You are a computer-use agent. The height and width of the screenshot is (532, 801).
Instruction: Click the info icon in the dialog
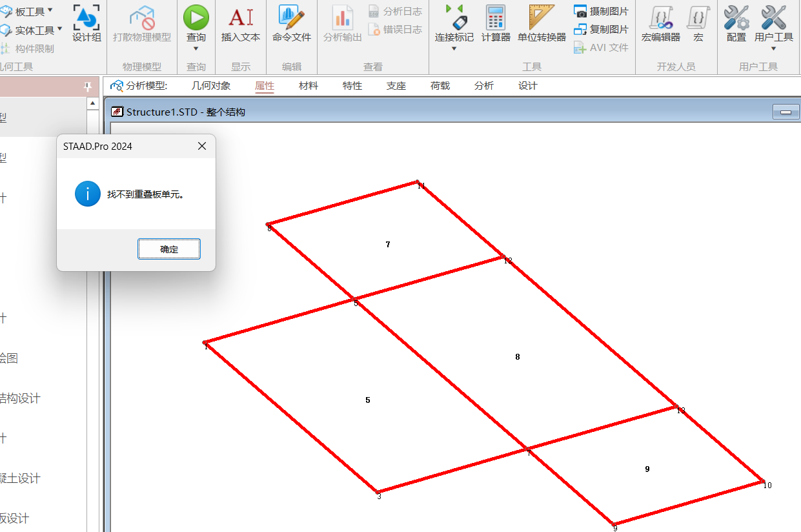click(x=88, y=194)
